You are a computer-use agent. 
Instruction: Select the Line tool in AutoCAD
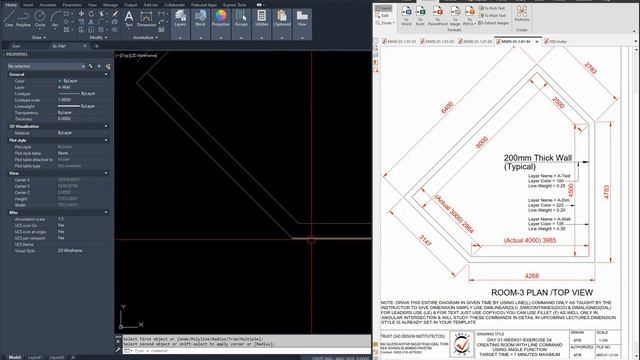(x=9, y=18)
